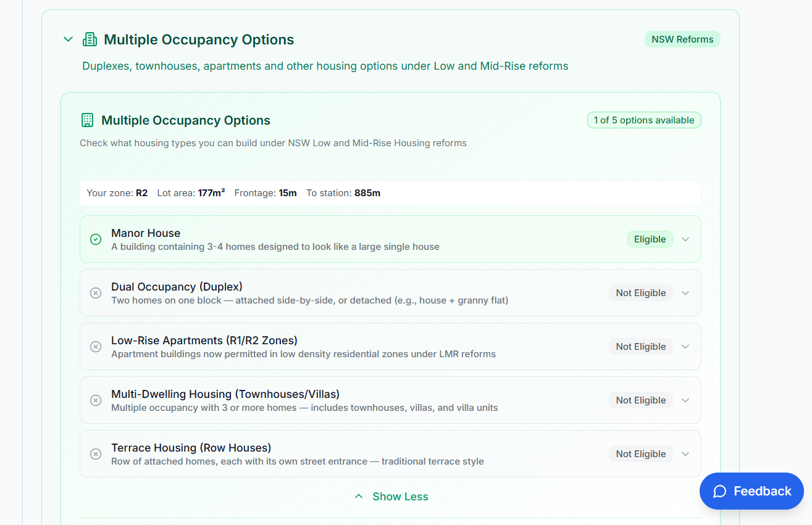The width and height of the screenshot is (812, 525).
Task: Click the green check icon beside Manor House
Action: point(96,239)
